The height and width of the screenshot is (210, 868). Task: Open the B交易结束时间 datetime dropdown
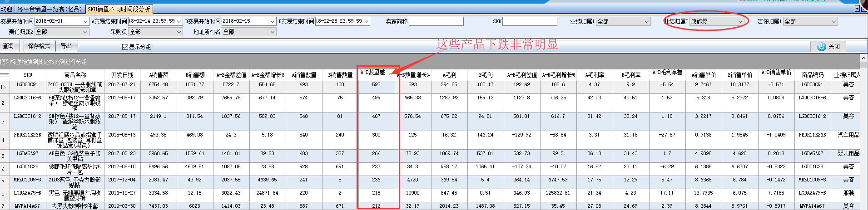coord(366,21)
